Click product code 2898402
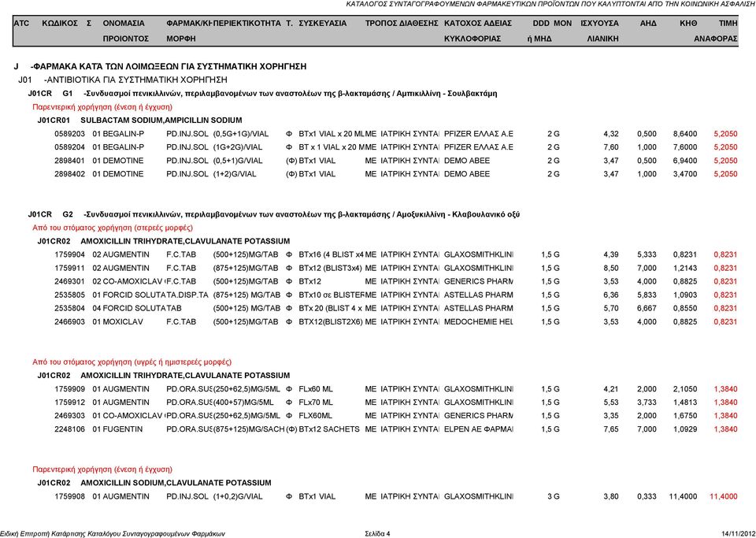 click(69, 174)
